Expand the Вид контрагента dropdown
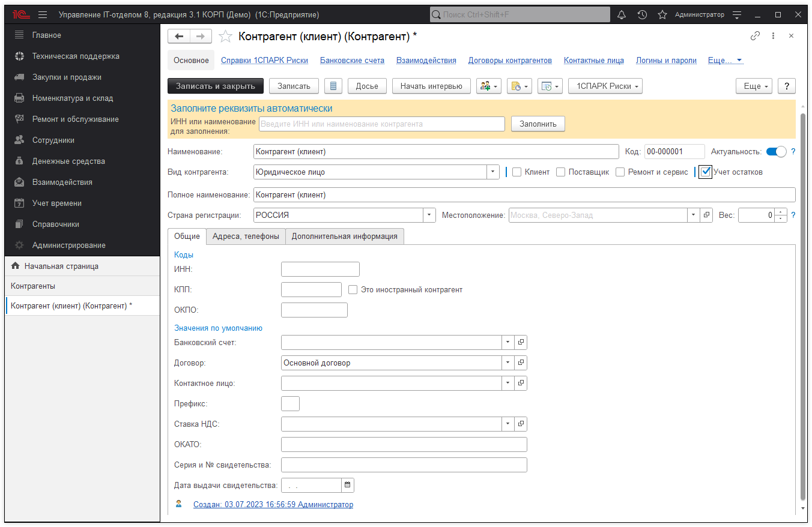The height and width of the screenshot is (527, 812). (x=493, y=172)
